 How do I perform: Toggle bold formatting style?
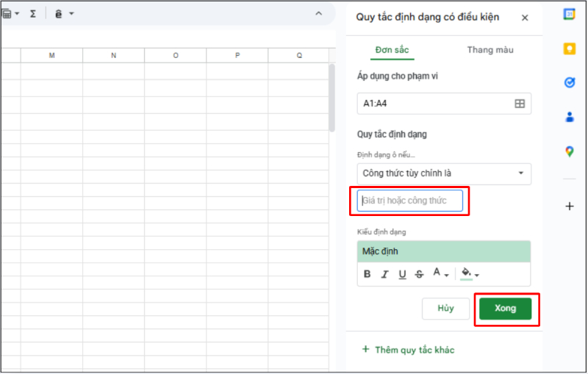pos(367,274)
